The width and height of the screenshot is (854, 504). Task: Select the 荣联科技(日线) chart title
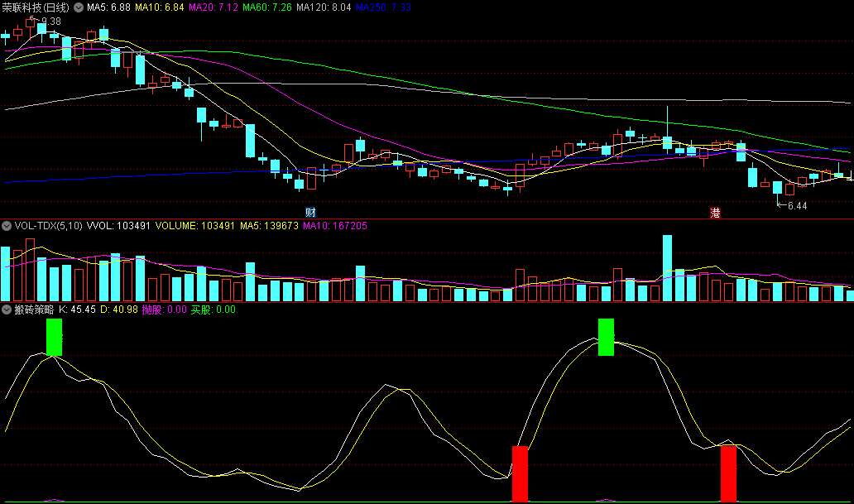tap(36, 7)
